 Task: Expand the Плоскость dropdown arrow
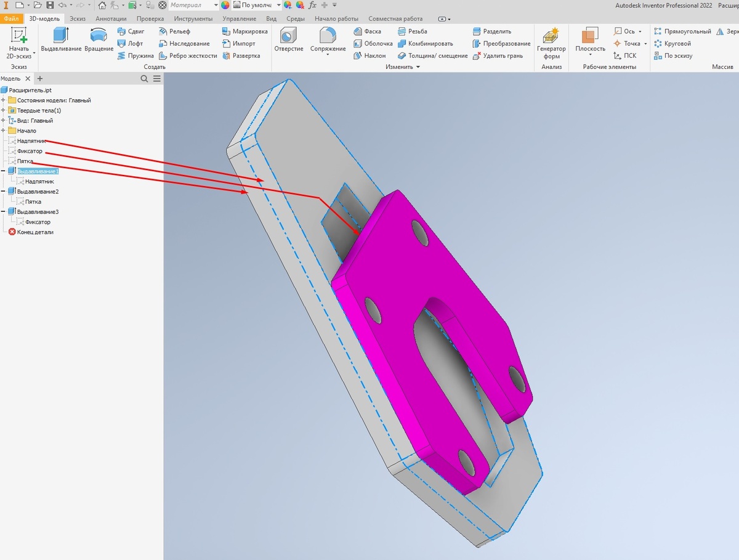click(590, 55)
